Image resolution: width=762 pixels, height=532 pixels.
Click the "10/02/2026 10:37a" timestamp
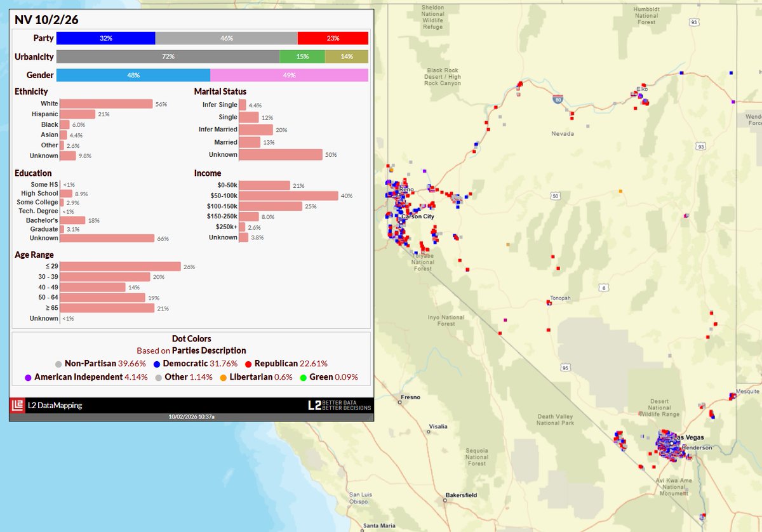coord(191,417)
